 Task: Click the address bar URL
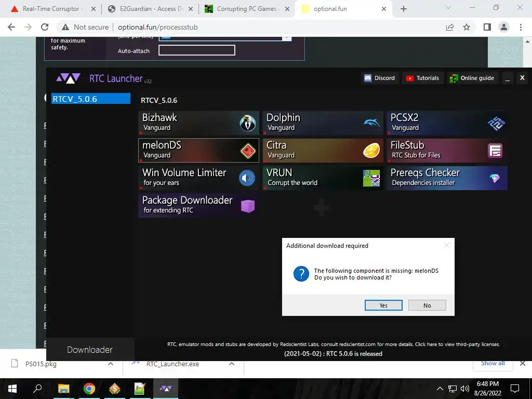click(x=158, y=27)
